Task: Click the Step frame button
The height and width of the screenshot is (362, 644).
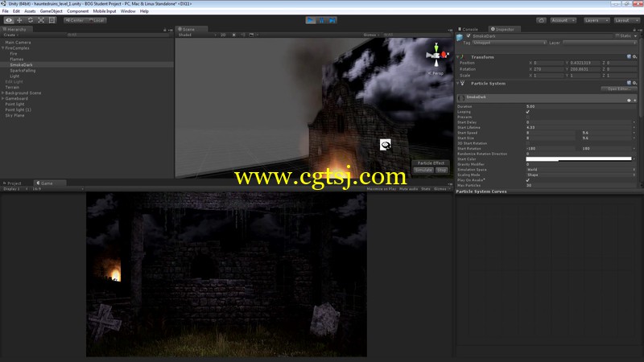Action: tap(332, 20)
